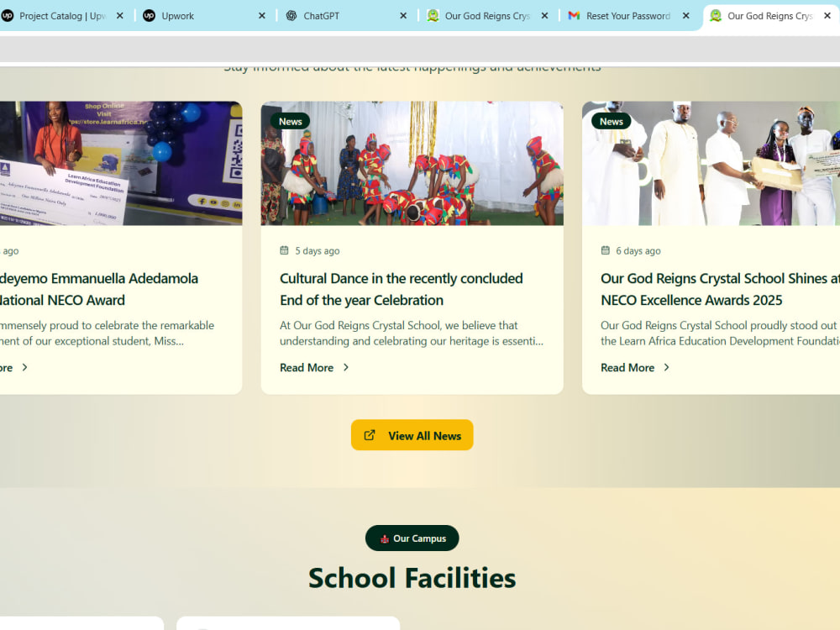Click the chevron on the Emmanuella Adedamola card
This screenshot has height=630, width=840.
[x=24, y=368]
